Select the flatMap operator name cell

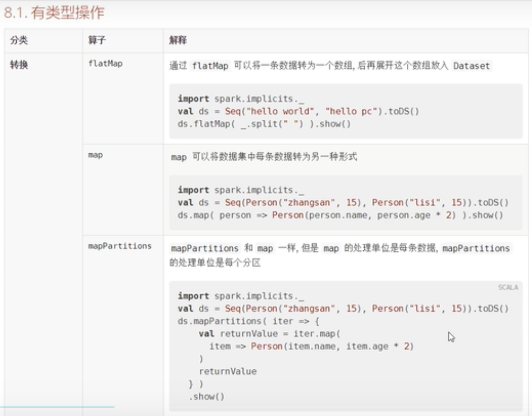[105, 64]
